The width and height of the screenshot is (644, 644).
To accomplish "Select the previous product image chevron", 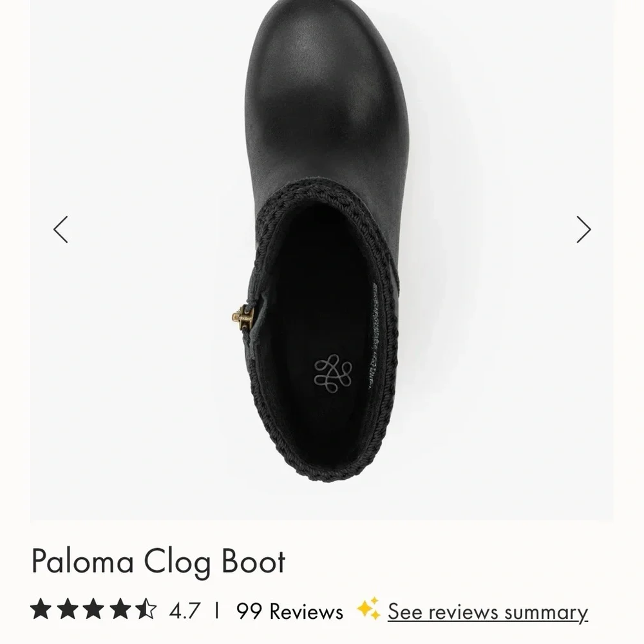I will tap(61, 228).
